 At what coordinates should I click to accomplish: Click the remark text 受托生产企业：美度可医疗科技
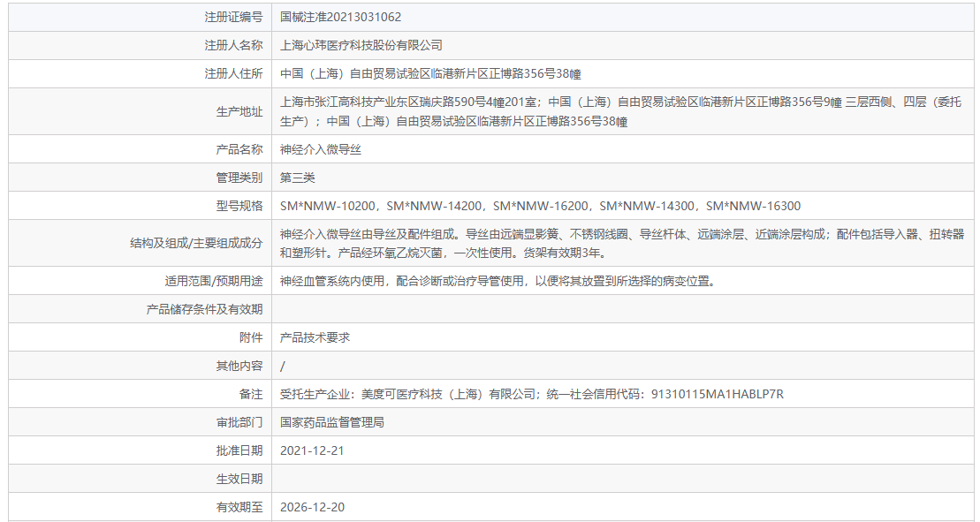[x=532, y=395]
